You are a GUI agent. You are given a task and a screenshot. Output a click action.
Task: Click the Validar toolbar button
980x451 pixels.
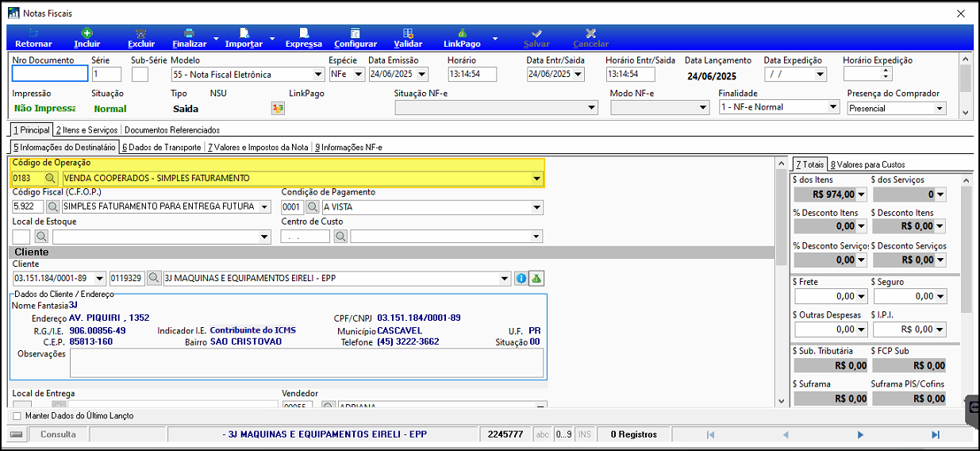[x=408, y=38]
